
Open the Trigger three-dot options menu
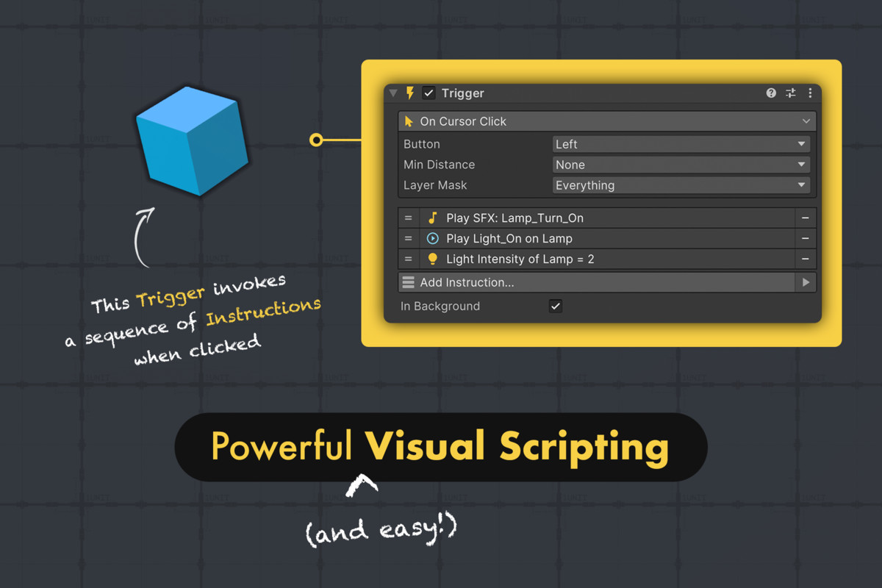(x=809, y=93)
